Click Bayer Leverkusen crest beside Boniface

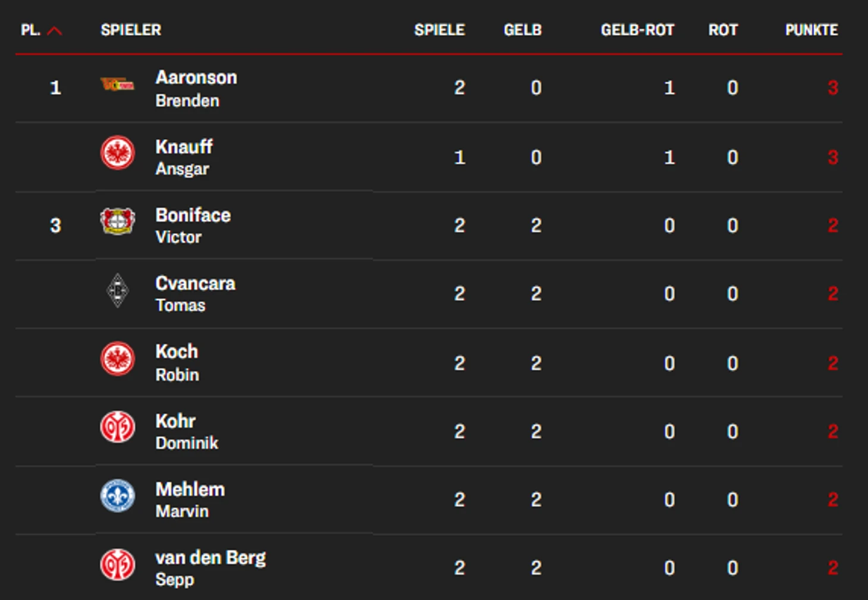tap(117, 222)
